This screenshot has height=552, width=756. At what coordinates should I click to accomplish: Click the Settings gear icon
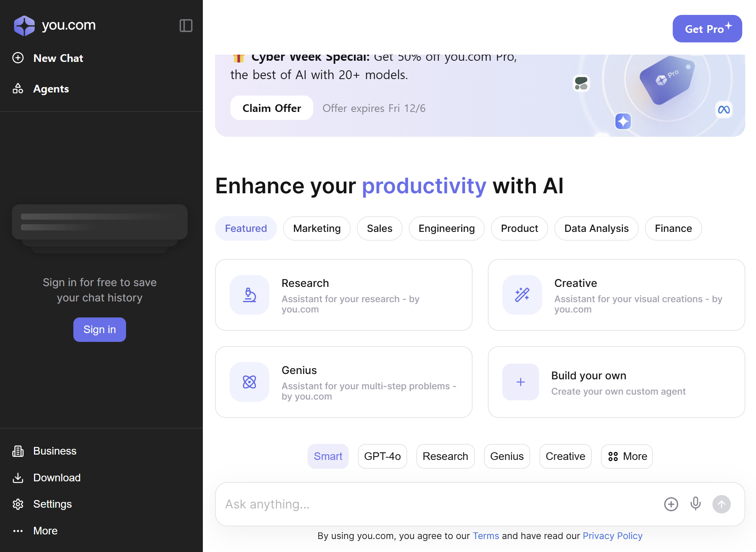coord(18,504)
